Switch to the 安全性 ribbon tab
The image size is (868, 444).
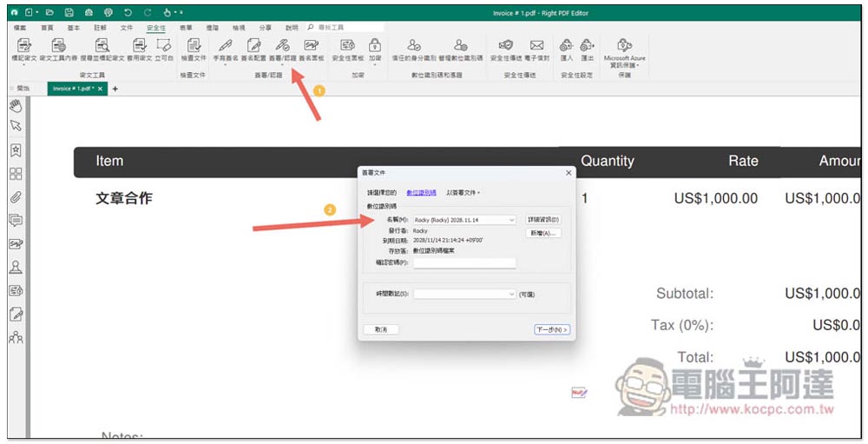coord(156,27)
